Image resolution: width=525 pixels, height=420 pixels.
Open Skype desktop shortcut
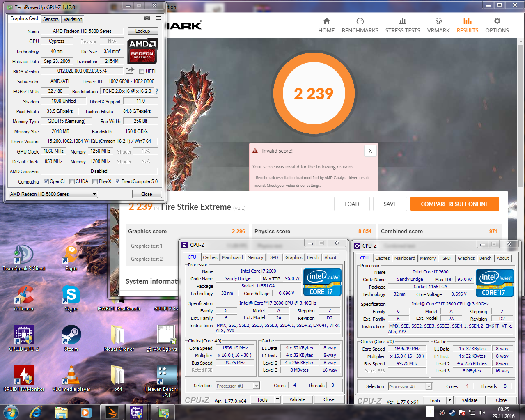(x=71, y=298)
